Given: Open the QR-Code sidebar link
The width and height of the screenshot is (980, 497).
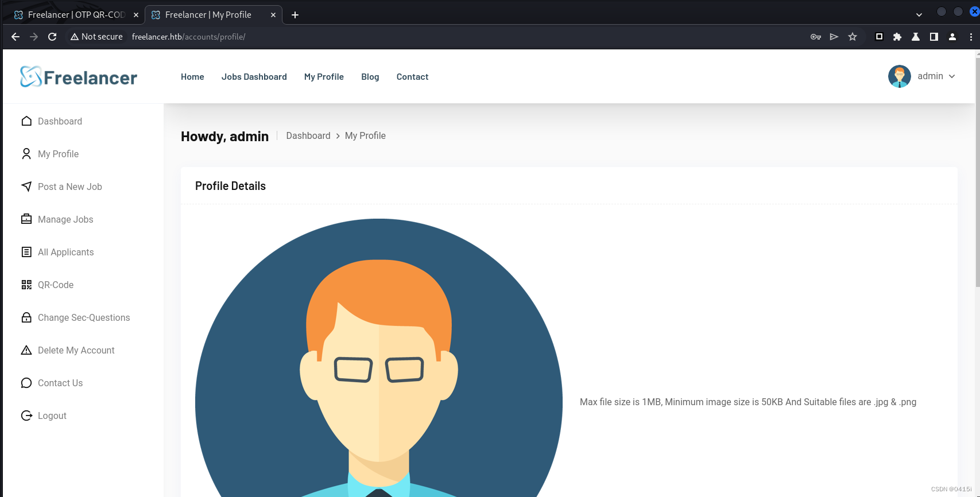Looking at the screenshot, I should pyautogui.click(x=56, y=285).
